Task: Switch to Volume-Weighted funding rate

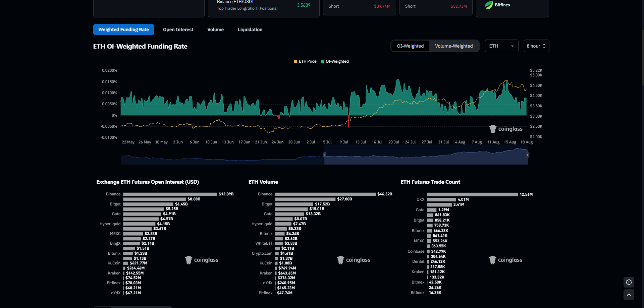Action: tap(453, 46)
